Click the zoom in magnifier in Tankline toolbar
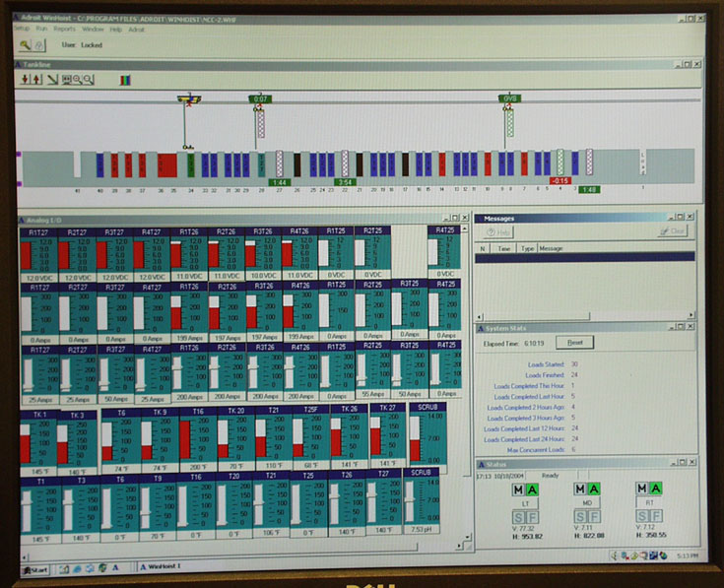 click(77, 79)
